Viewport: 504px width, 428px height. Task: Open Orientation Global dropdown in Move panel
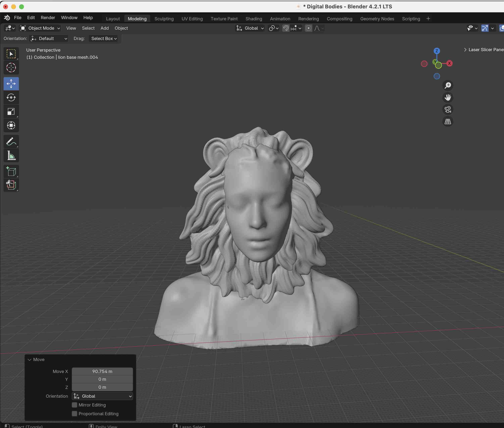click(x=102, y=396)
